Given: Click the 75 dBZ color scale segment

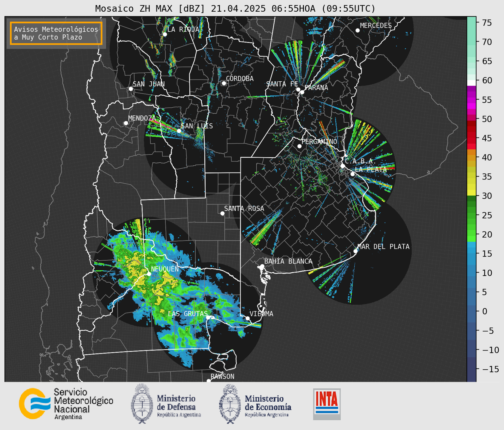Looking at the screenshot, I should (x=471, y=23).
